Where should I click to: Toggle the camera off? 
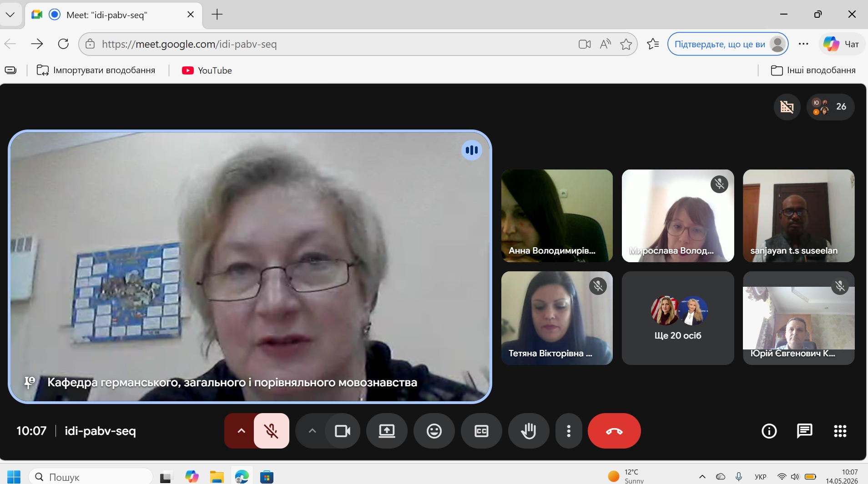click(x=343, y=431)
